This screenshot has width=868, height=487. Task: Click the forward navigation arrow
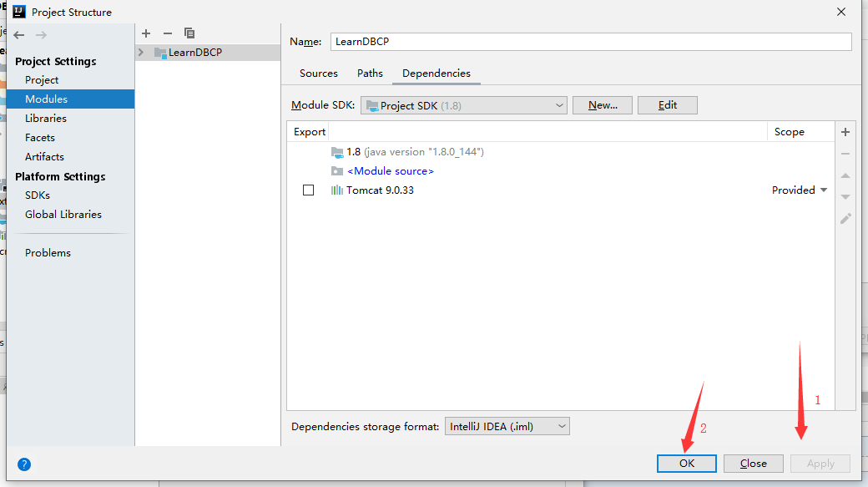[41, 35]
